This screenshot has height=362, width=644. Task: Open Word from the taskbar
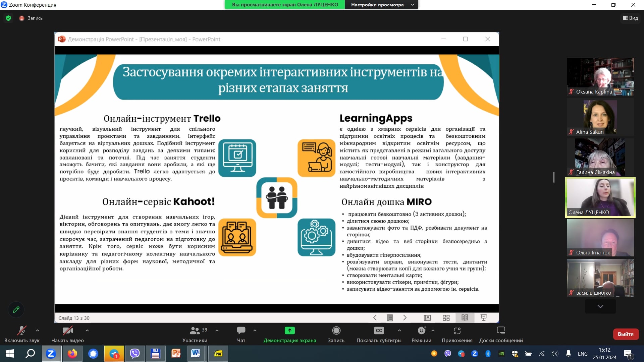click(196, 354)
